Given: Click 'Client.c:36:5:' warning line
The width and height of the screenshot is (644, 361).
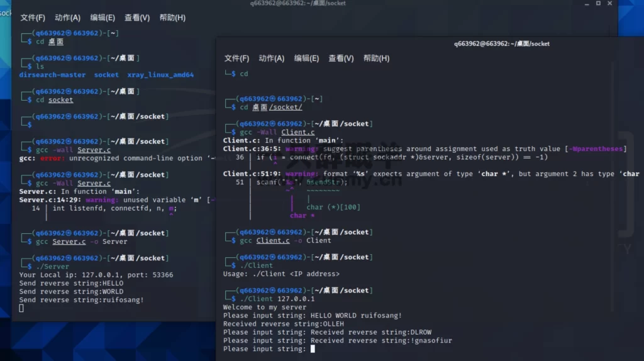Looking at the screenshot, I should click(x=425, y=148).
